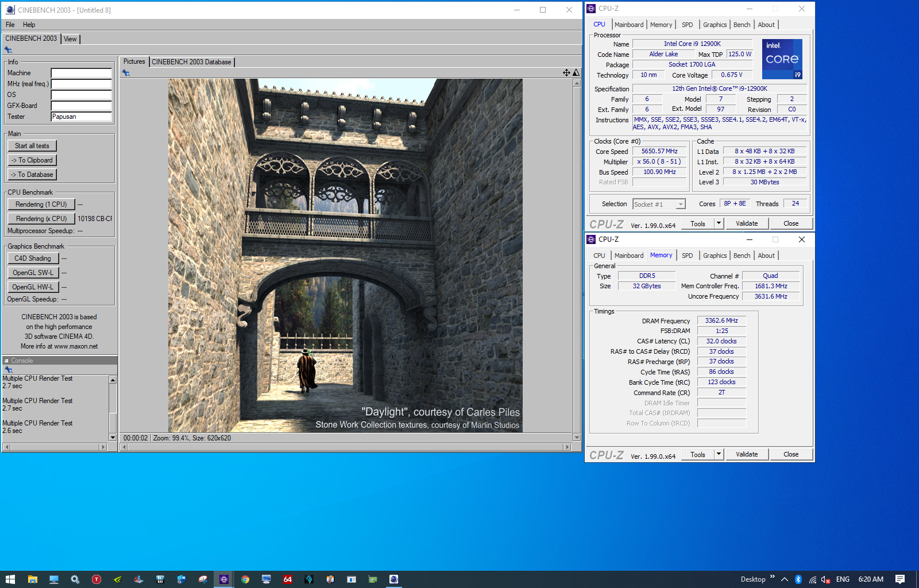
Task: Open the File menu in CINEBENCH
Action: 10,25
